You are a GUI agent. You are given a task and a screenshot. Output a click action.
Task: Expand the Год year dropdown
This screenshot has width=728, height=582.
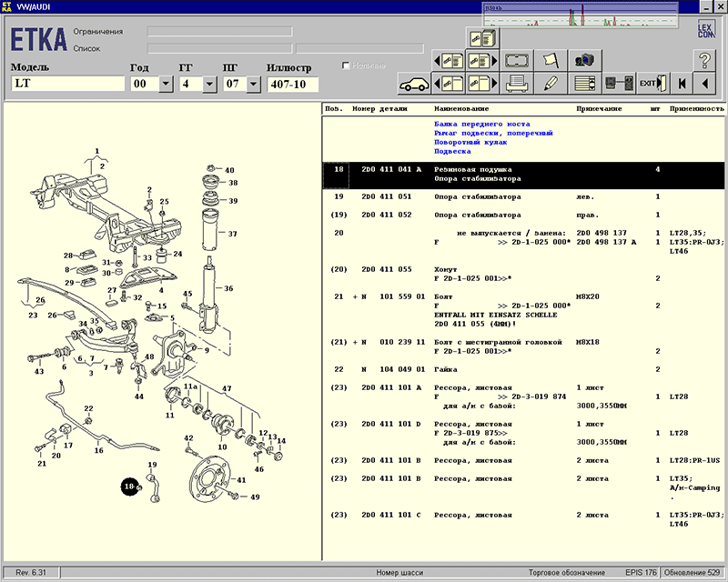[167, 84]
